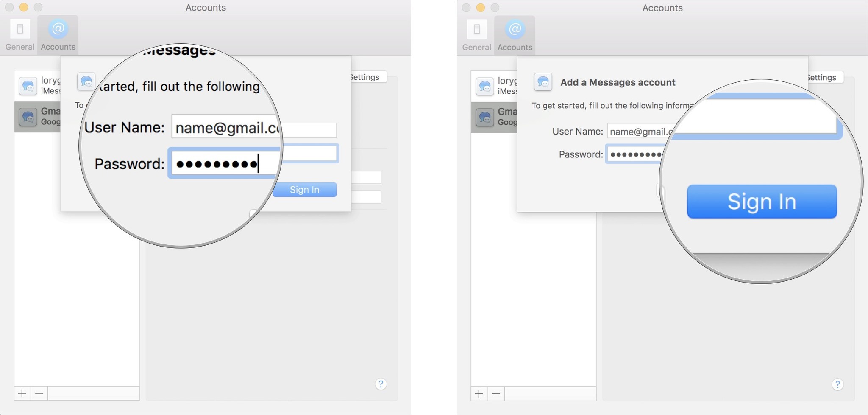Select the Accounts tab in left window
Viewport: 868px width, 415px height.
coord(58,35)
